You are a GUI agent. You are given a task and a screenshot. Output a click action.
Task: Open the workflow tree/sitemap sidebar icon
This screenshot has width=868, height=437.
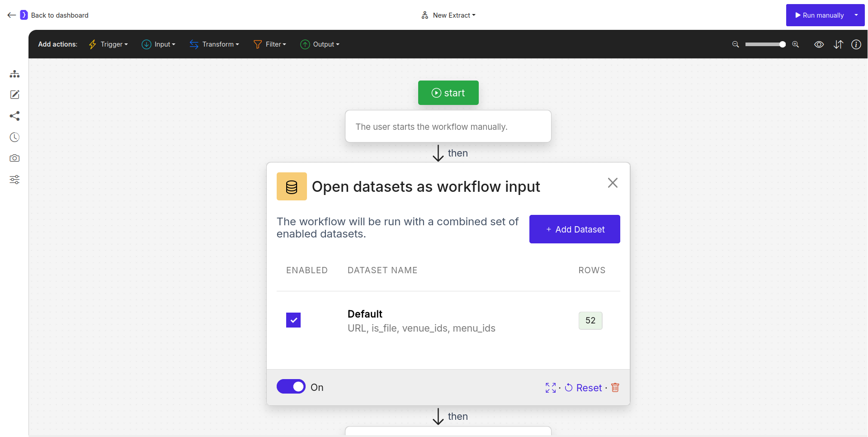pyautogui.click(x=14, y=74)
